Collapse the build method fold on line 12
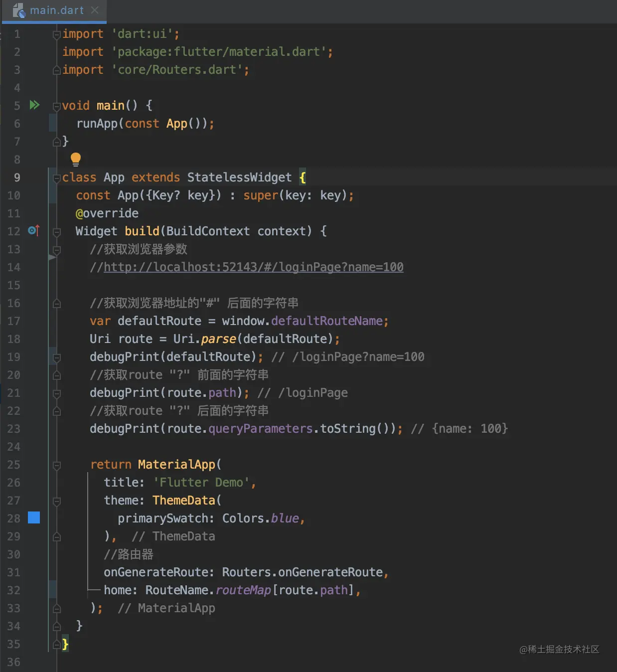The image size is (617, 672). (57, 232)
